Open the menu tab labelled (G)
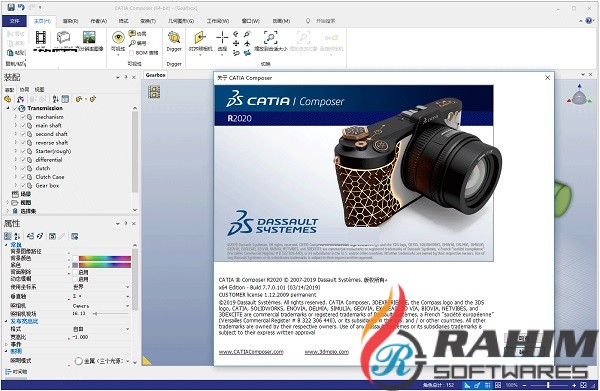The image size is (600, 391). [x=181, y=21]
